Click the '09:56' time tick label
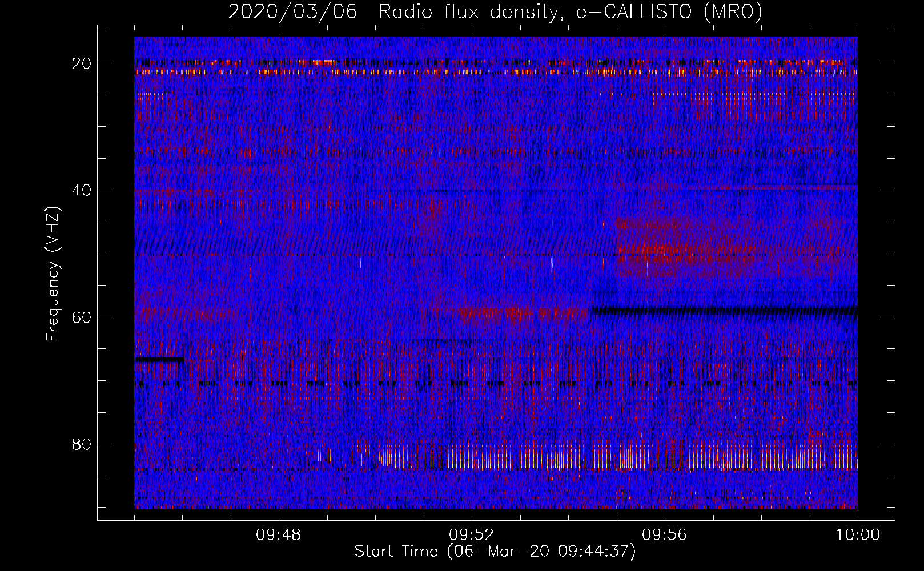The width and height of the screenshot is (924, 571). (x=665, y=535)
